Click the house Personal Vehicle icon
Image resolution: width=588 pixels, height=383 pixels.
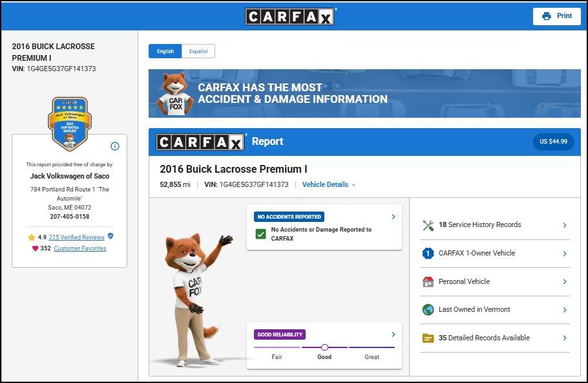(428, 281)
